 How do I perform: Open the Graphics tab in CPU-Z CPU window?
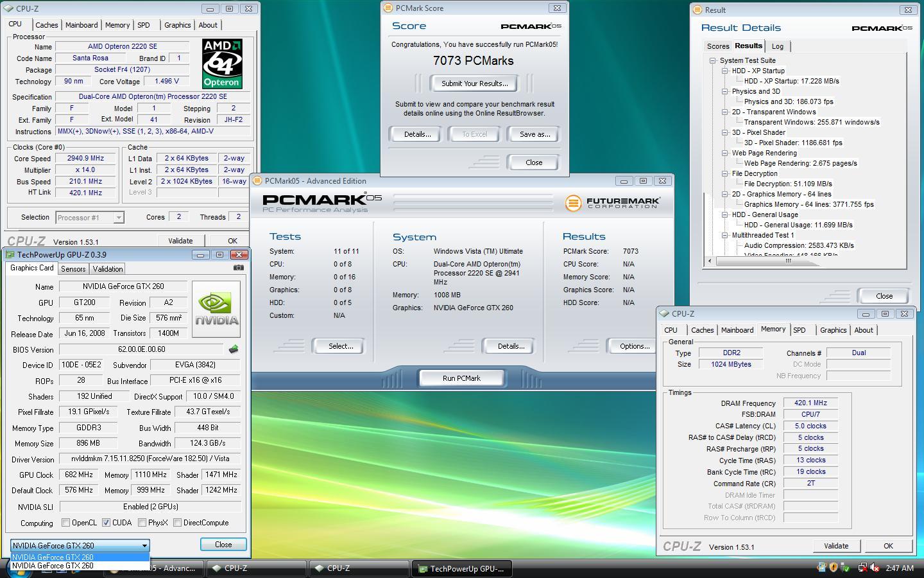point(177,25)
